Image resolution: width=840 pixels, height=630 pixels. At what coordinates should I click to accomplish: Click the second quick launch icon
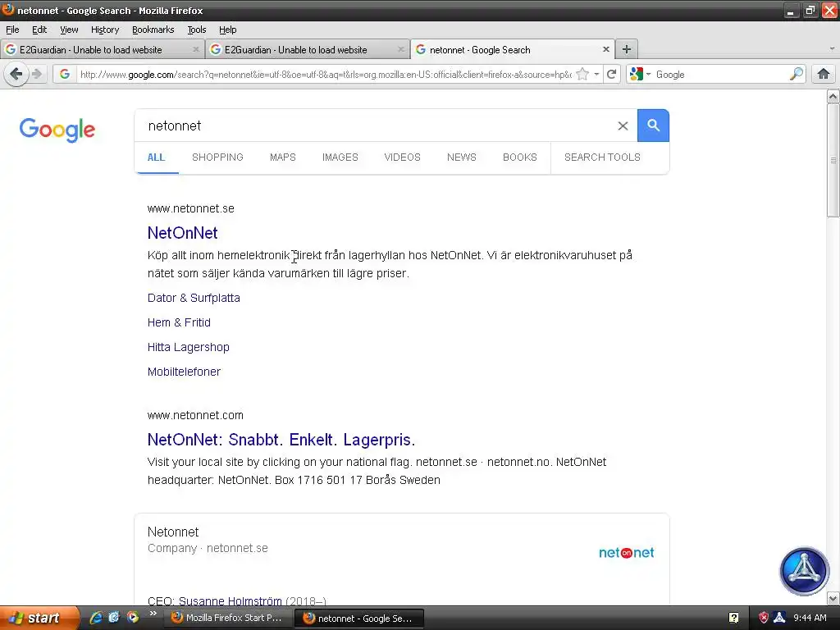[x=114, y=618]
